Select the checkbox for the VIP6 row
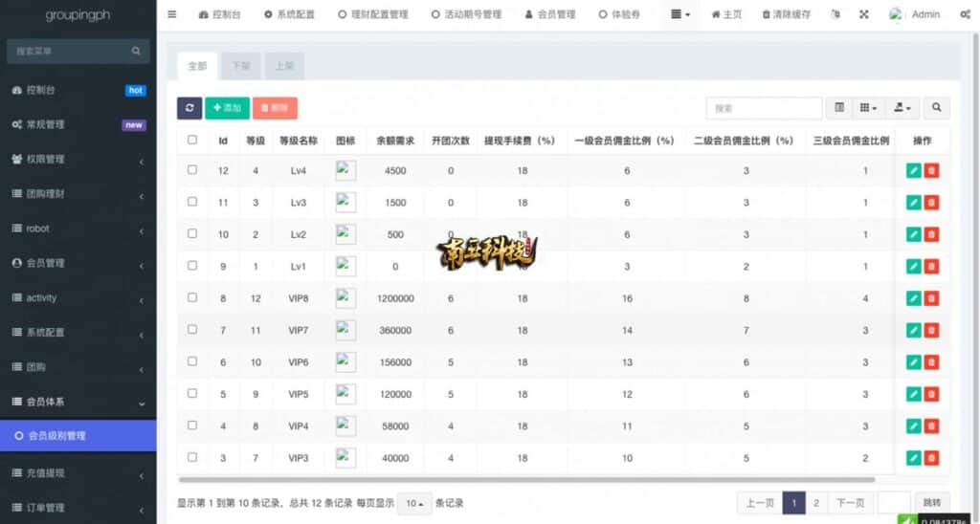980x524 pixels. coord(192,361)
